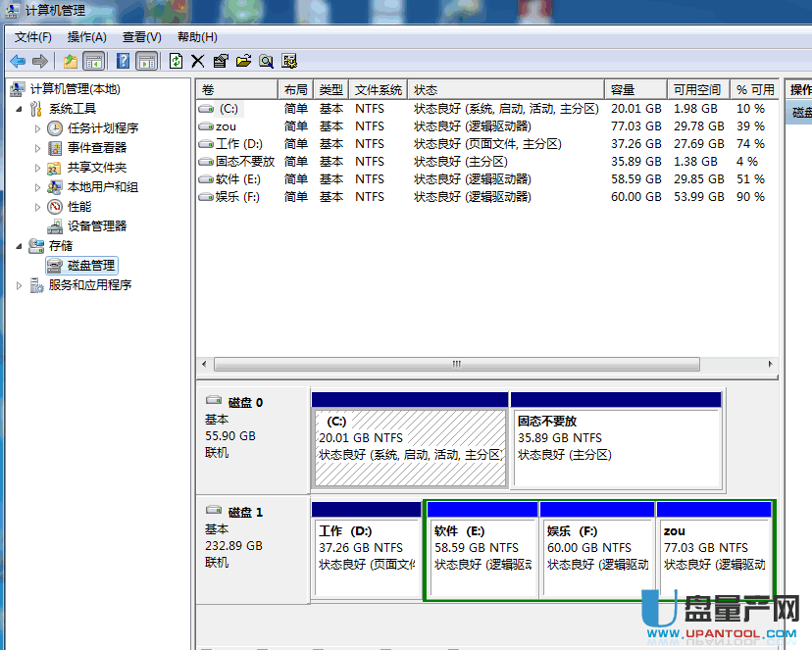Expand the 服务和应用程序 tree node
Image resolution: width=812 pixels, height=650 pixels.
click(x=21, y=285)
